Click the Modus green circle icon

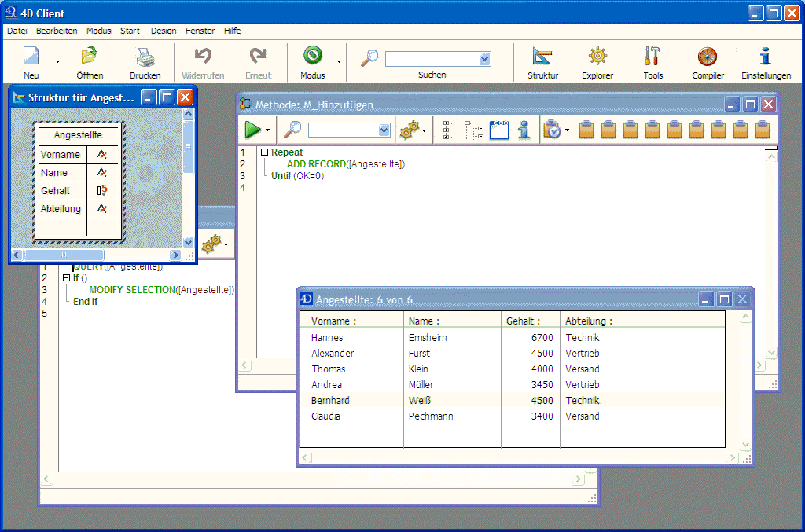tap(313, 57)
